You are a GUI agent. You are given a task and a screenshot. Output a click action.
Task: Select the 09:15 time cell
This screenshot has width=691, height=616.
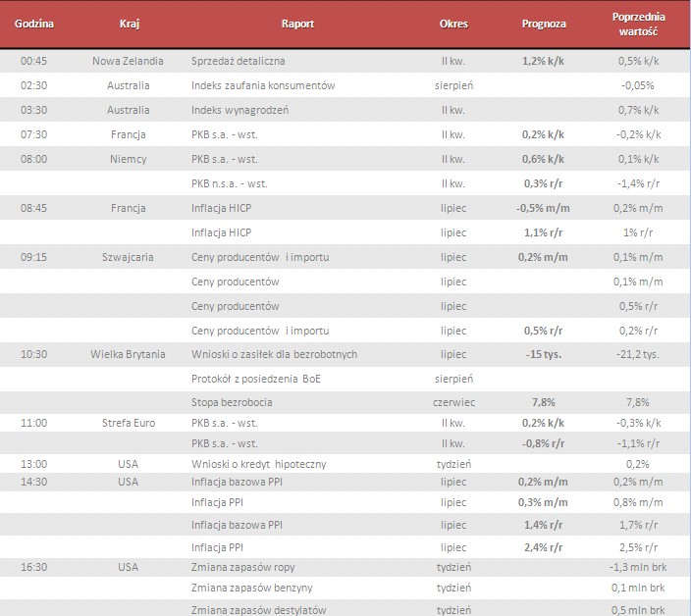33,257
